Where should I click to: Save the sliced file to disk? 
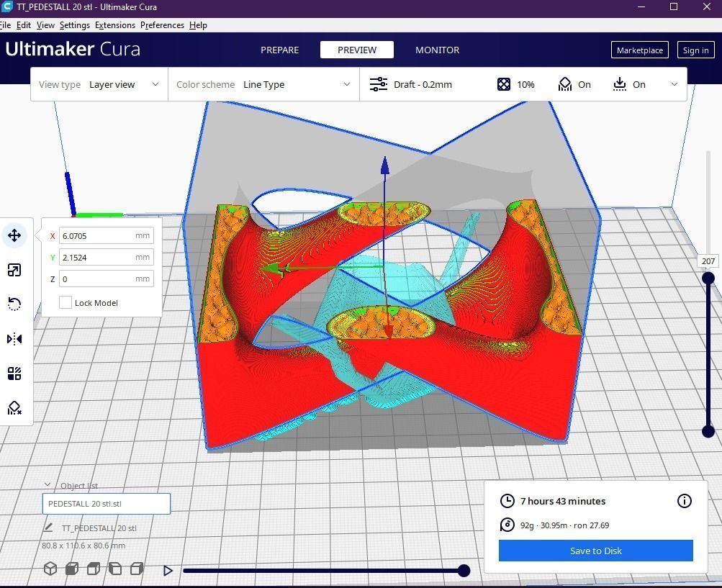pyautogui.click(x=596, y=551)
